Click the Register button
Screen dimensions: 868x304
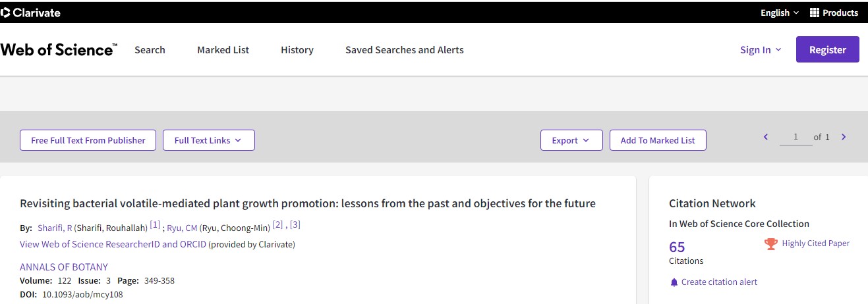click(x=827, y=50)
